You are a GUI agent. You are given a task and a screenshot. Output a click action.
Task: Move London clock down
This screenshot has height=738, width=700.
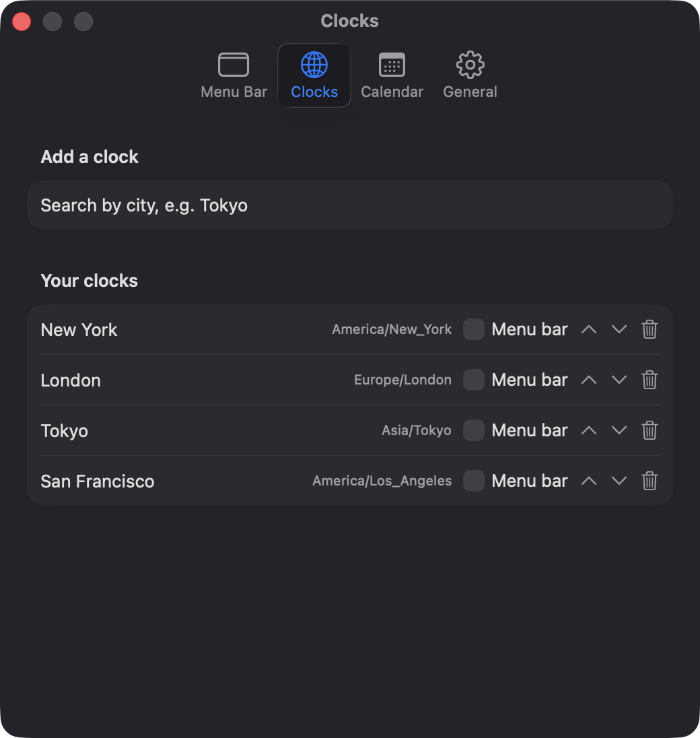coord(619,380)
